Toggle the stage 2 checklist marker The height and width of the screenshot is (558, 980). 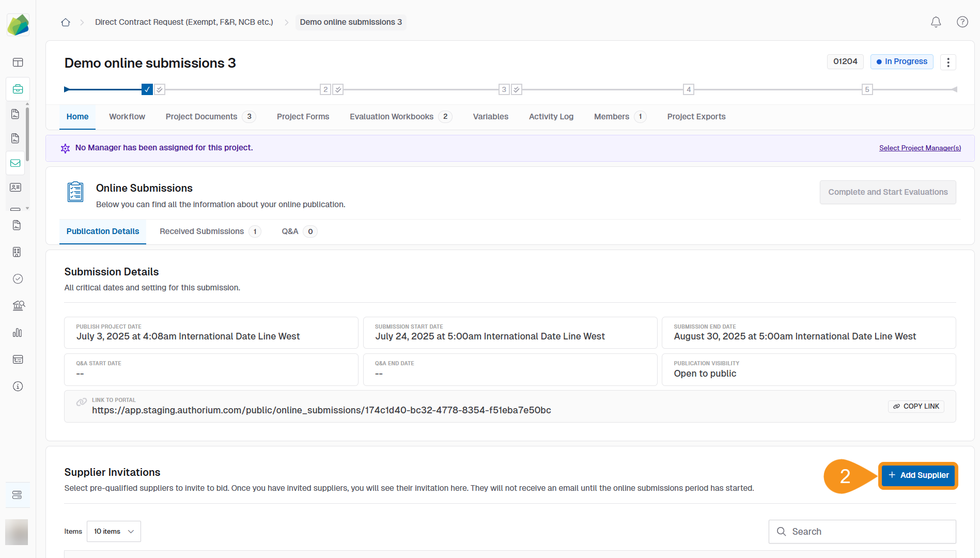(x=338, y=89)
